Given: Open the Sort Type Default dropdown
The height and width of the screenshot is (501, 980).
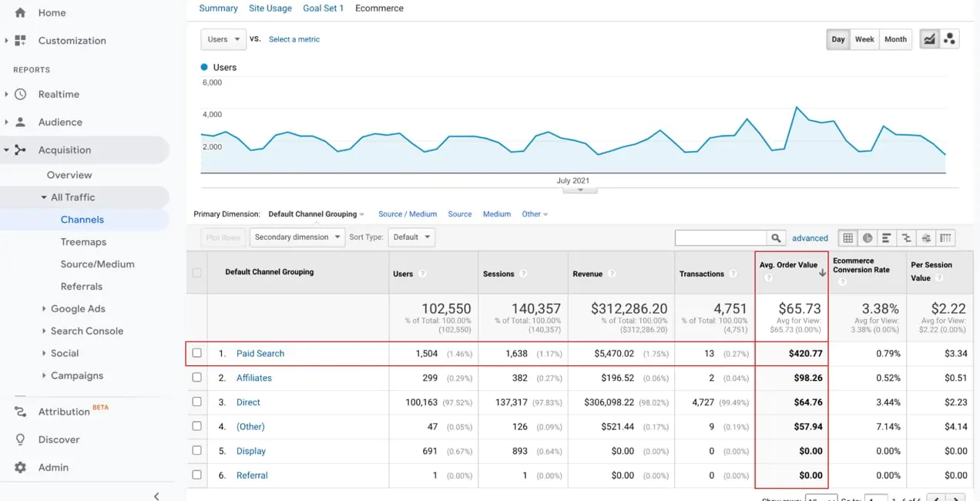Looking at the screenshot, I should (x=411, y=237).
